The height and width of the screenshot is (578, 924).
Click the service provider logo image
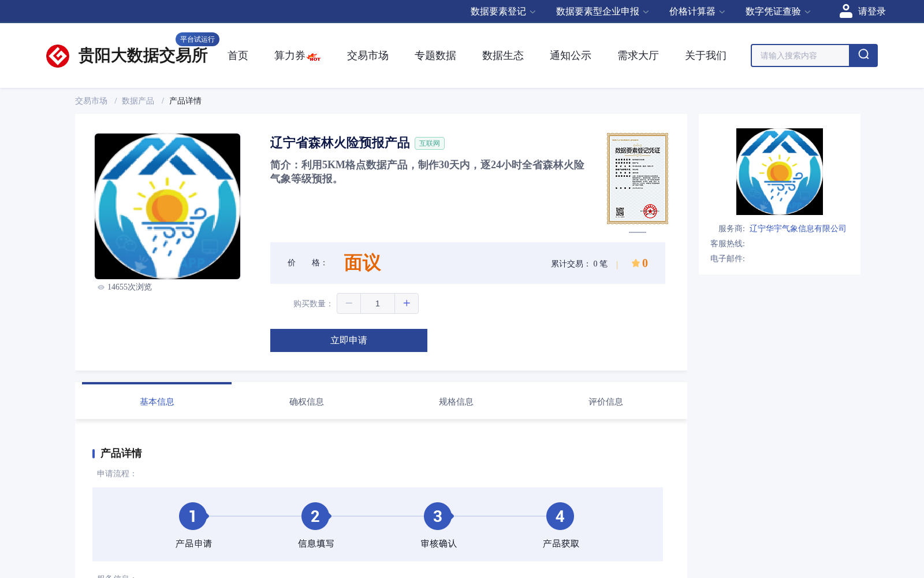[780, 172]
